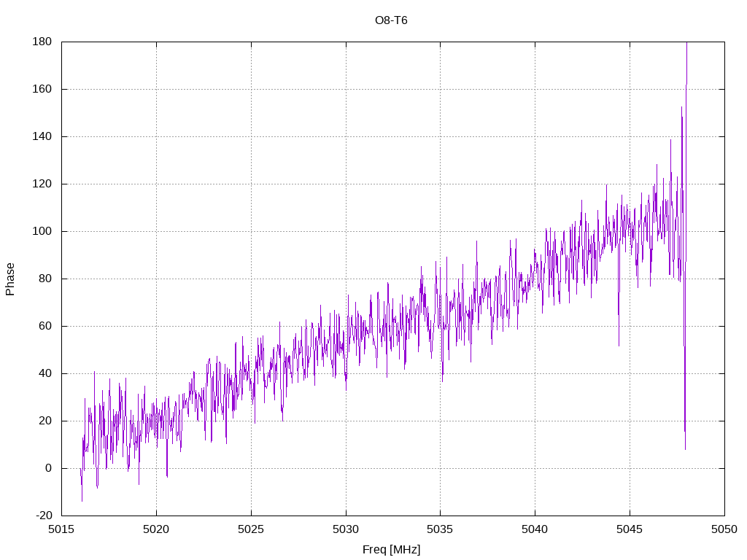Click the 5040 x-axis tick label

click(x=535, y=529)
